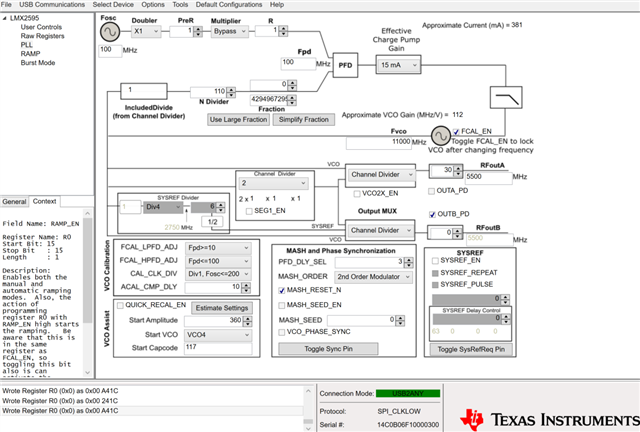Screen dimensions: 640x432
Task: Toggle MASH_RESET_N checkbox
Action: click(x=282, y=290)
